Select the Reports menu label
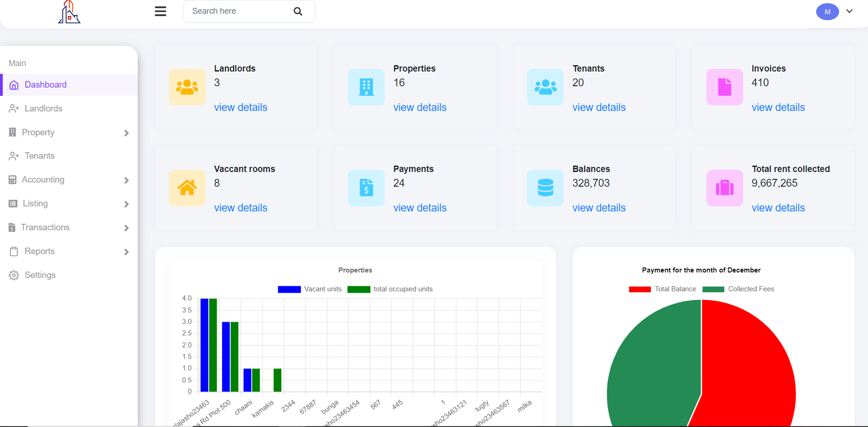This screenshot has width=868, height=427. pos(39,251)
